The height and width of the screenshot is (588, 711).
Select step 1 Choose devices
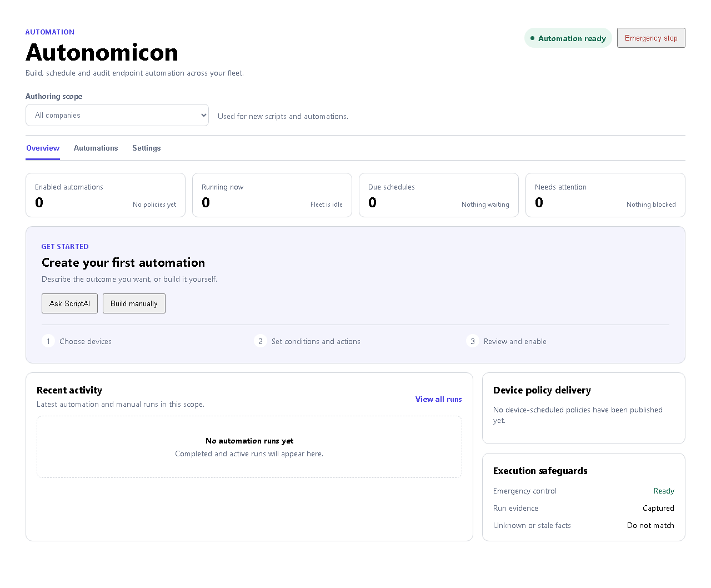pos(77,341)
